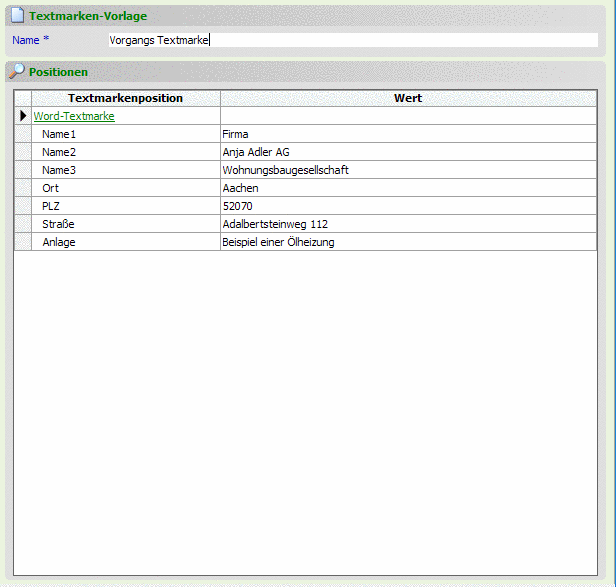This screenshot has height=587, width=616.
Task: Click the document icon beside Textmarken-Vorlage
Action: point(17,15)
